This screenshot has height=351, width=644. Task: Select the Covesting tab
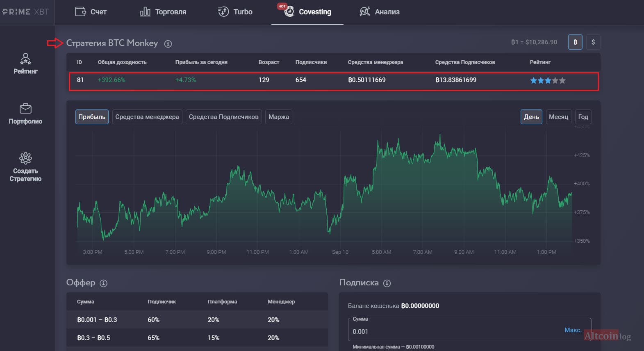[x=307, y=12]
